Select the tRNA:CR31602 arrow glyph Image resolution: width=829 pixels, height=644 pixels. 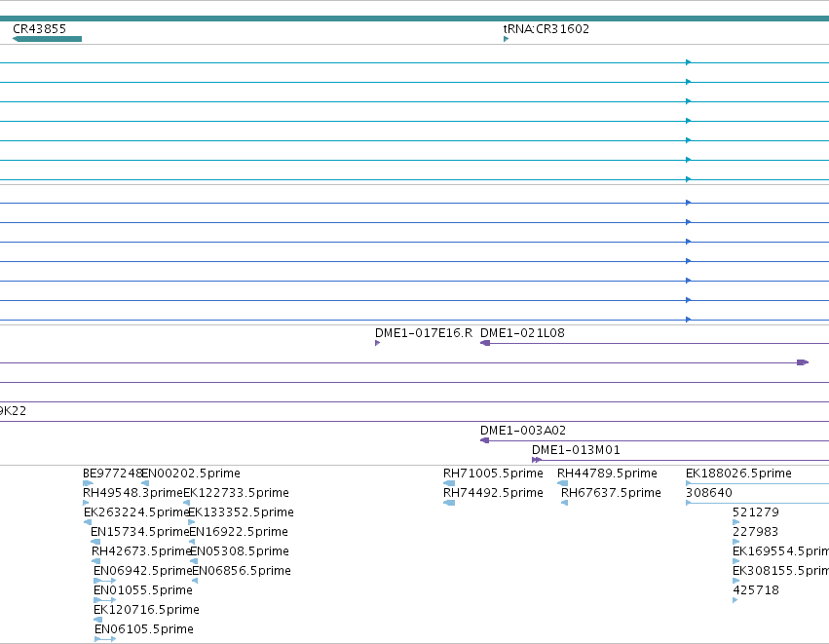coord(506,39)
